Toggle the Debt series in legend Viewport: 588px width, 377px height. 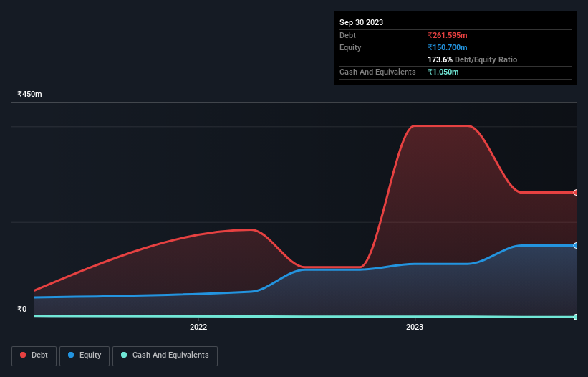pos(34,355)
